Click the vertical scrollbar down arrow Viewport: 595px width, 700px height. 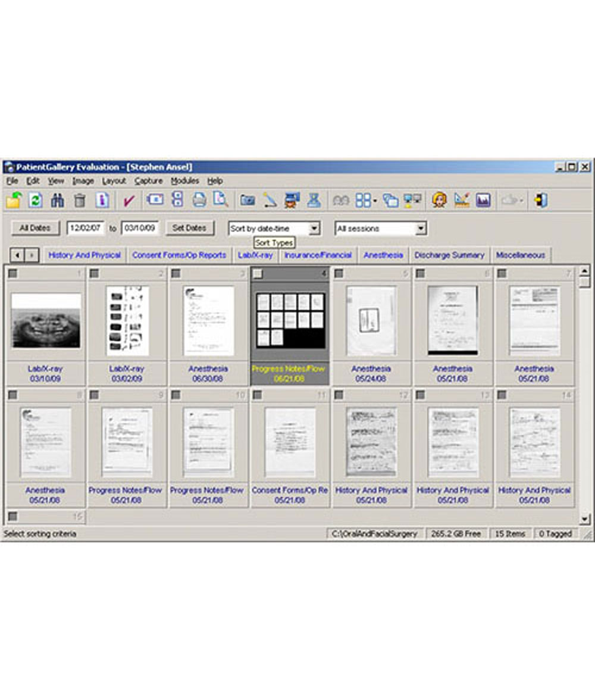tap(584, 520)
